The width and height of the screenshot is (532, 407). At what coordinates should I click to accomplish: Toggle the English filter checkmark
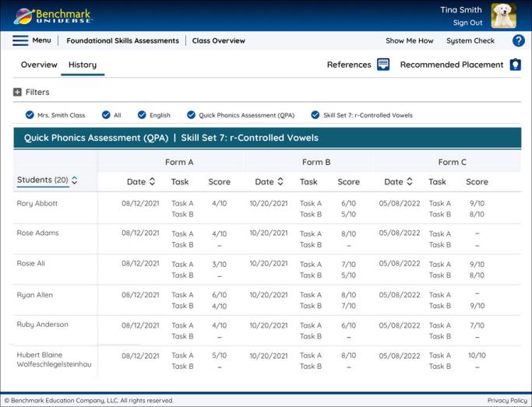[x=142, y=115]
